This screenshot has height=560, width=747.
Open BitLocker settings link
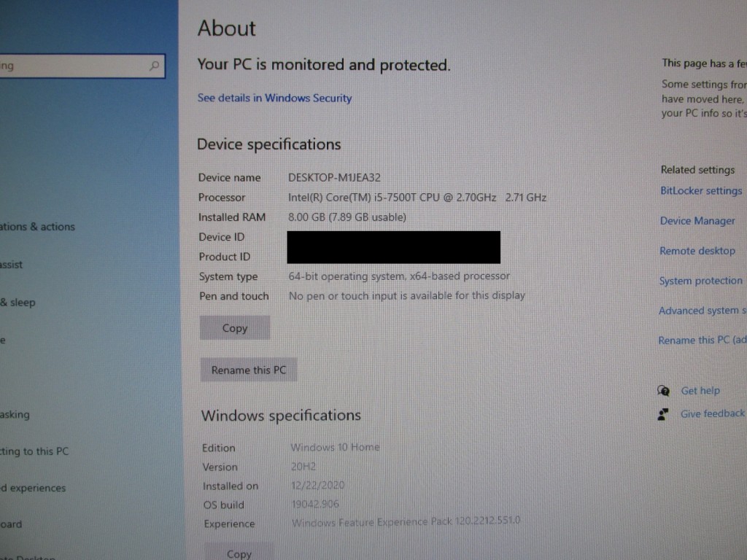701,191
